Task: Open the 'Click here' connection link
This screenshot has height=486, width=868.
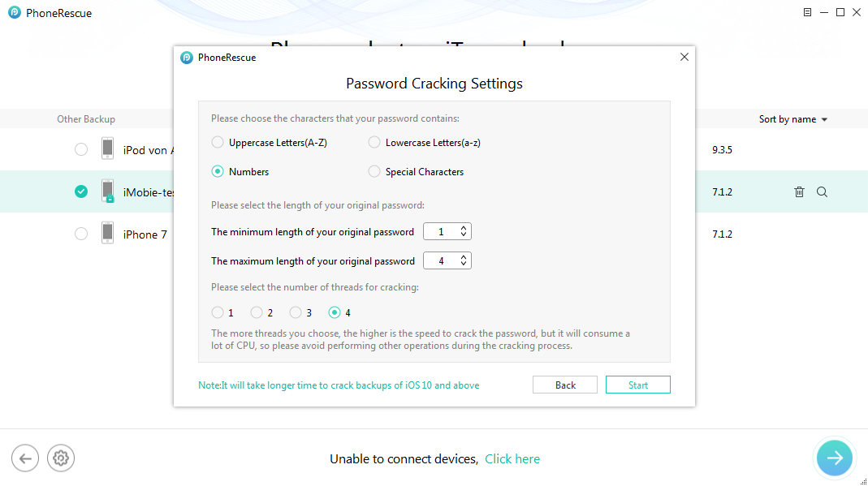Action: point(512,459)
